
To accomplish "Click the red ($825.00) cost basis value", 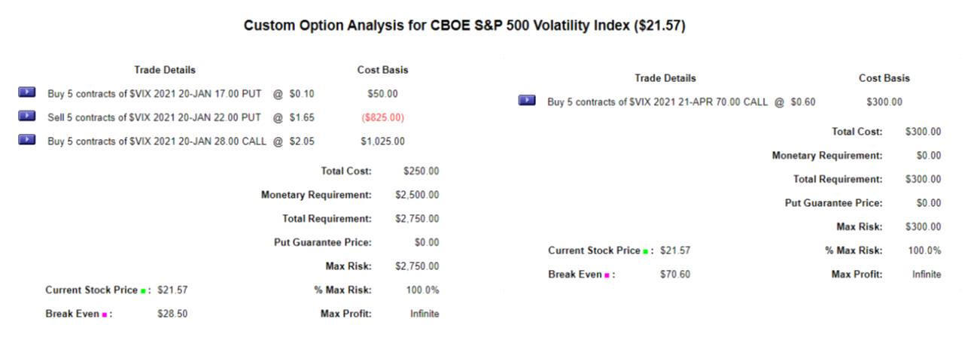I will pos(382,117).
